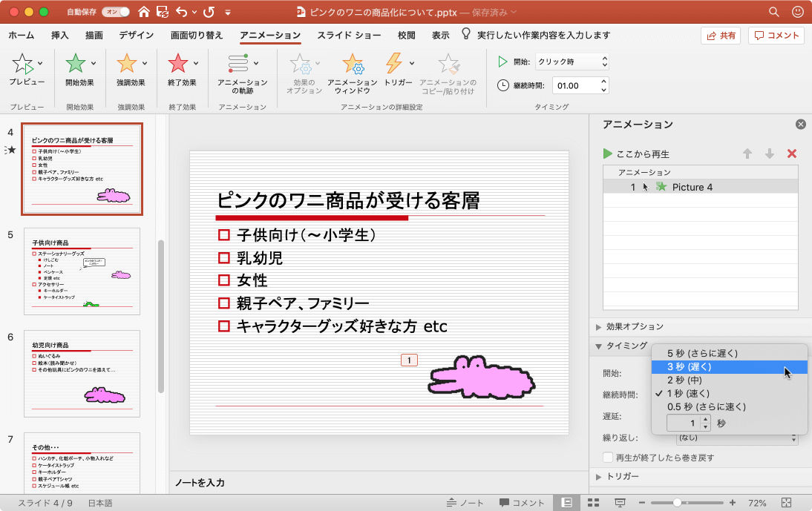This screenshot has height=511, width=812.
Task: Select the slide 5 thumbnail
Action: pyautogui.click(x=82, y=271)
